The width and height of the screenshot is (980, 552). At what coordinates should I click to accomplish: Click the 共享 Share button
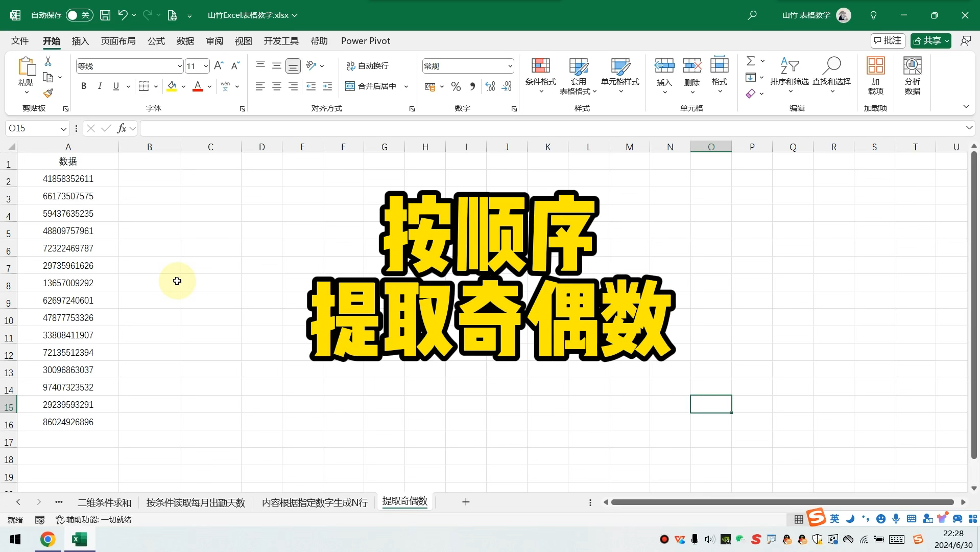[x=930, y=40]
